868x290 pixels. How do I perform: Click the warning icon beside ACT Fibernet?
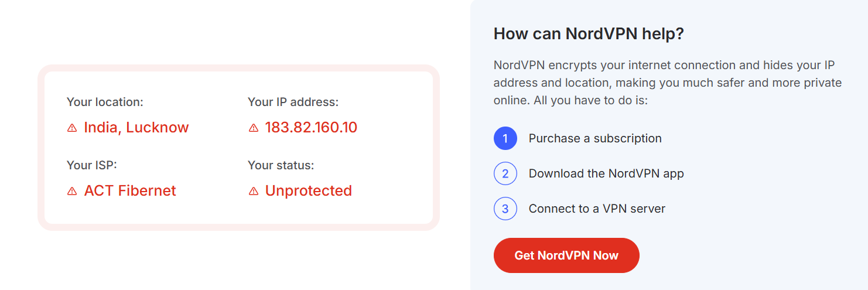72,191
